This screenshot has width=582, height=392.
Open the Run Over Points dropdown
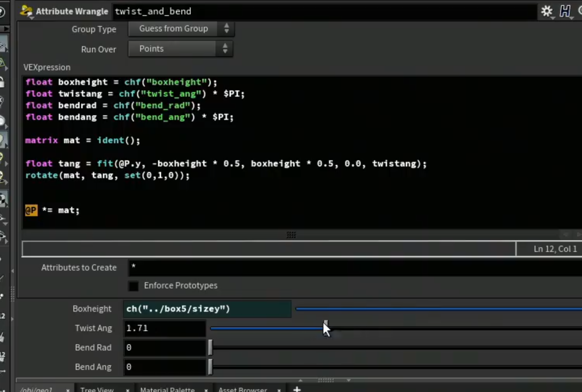pyautogui.click(x=181, y=49)
